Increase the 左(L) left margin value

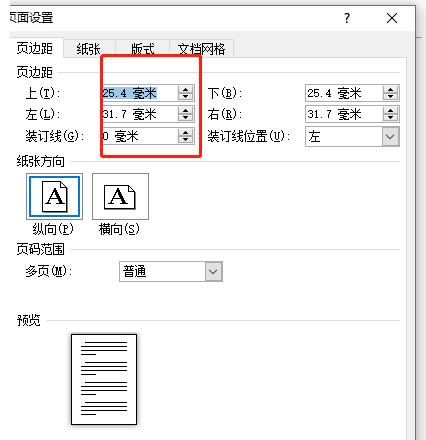click(186, 111)
